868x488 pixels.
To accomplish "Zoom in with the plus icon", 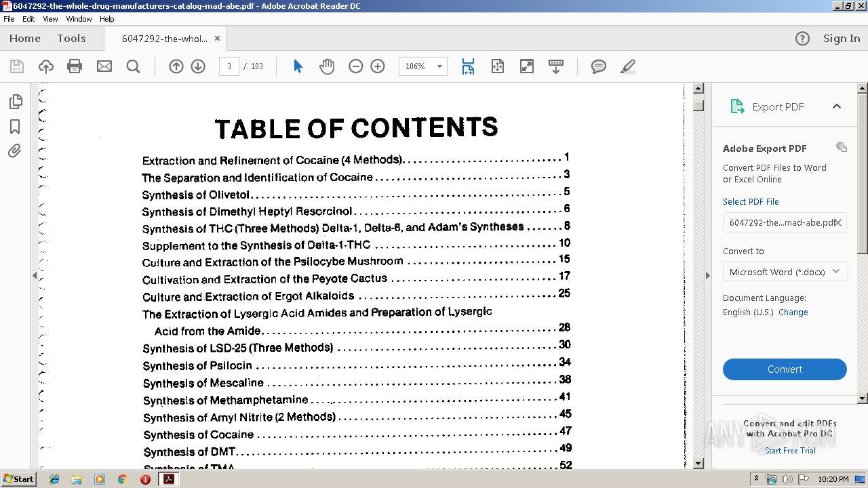I will [378, 66].
